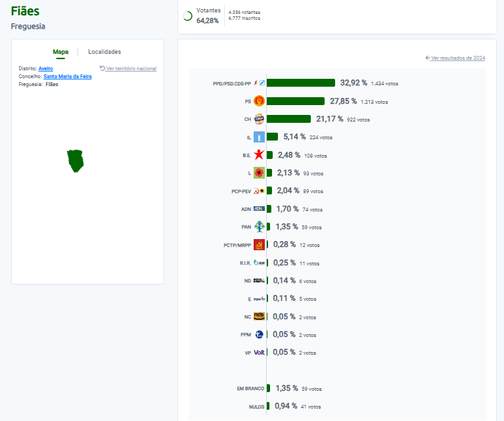Screen dimensions: 504x421
Task: Click the PCP-PEV party logo
Action: (259, 191)
